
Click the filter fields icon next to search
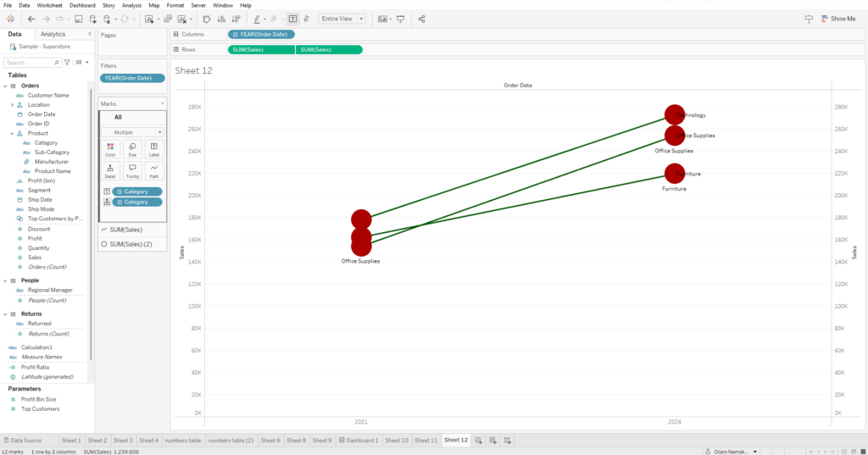(67, 63)
